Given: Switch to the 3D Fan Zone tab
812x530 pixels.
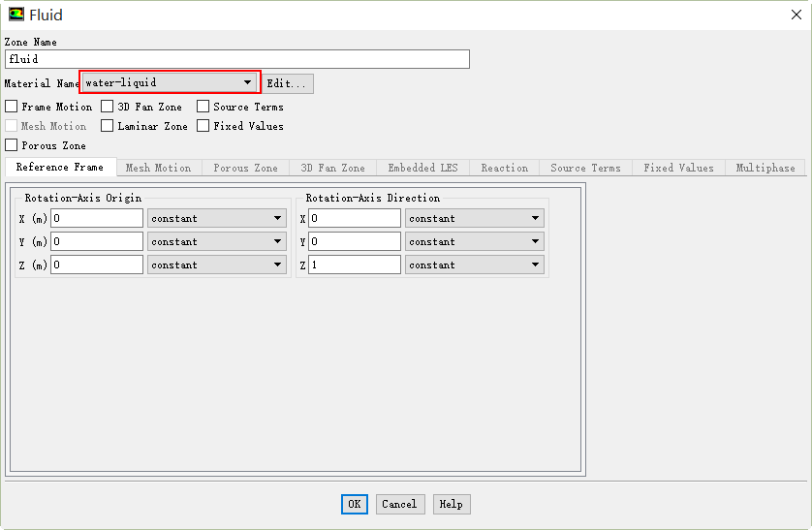Looking at the screenshot, I should click(333, 168).
